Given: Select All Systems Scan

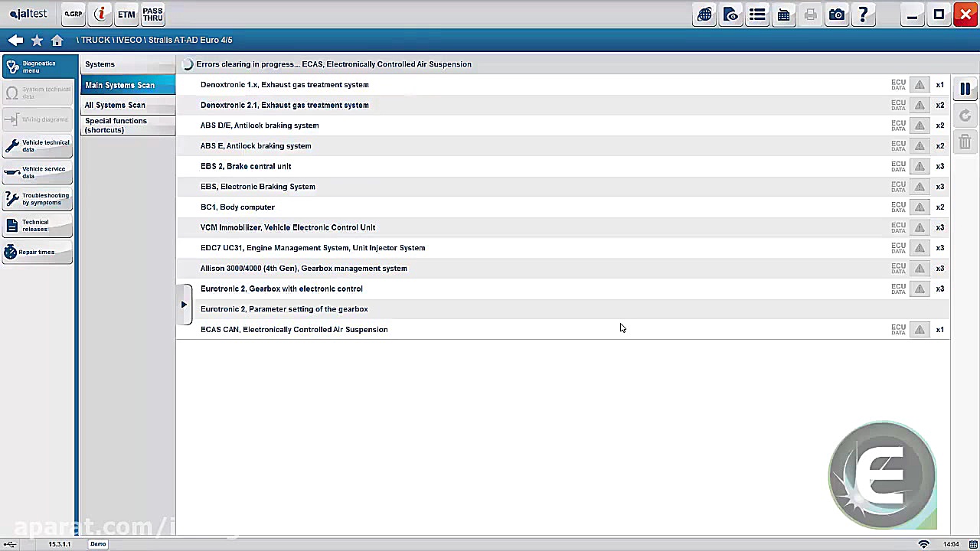Looking at the screenshot, I should pyautogui.click(x=127, y=105).
